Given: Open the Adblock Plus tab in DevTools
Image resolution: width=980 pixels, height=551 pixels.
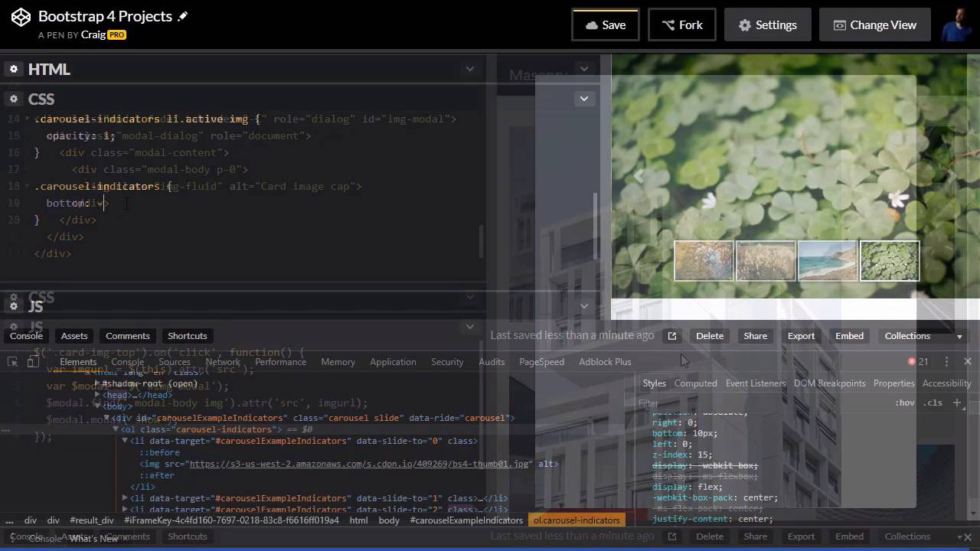Looking at the screenshot, I should point(605,362).
